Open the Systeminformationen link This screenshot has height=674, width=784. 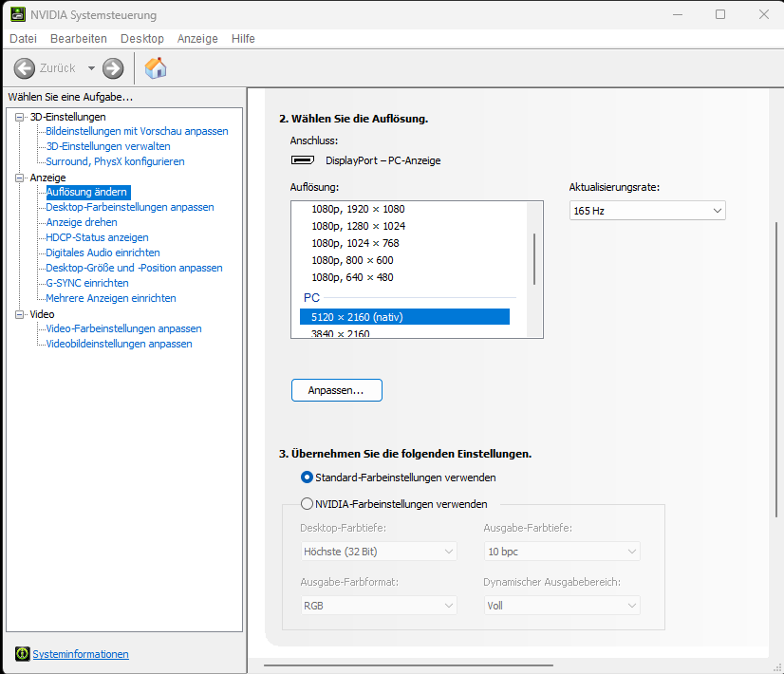pyautogui.click(x=81, y=654)
